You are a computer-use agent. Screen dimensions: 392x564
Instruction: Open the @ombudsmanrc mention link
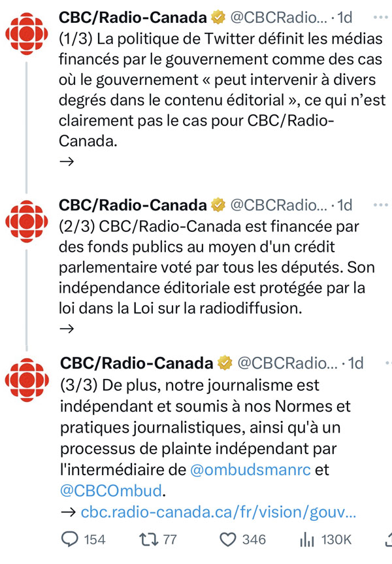coord(250,470)
